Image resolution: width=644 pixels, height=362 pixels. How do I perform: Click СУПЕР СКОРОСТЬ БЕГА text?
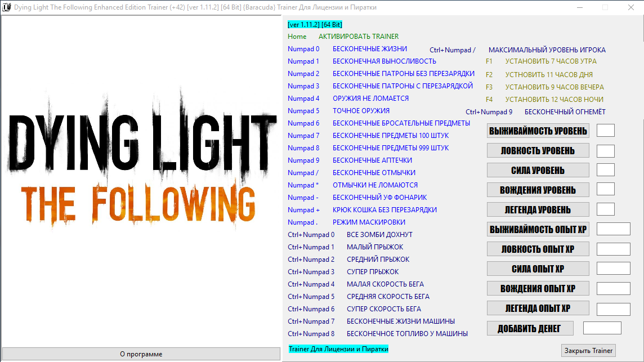pyautogui.click(x=383, y=309)
